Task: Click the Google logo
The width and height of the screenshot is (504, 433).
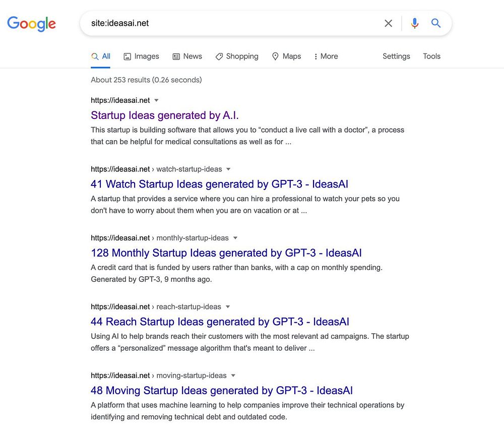Action: [31, 24]
